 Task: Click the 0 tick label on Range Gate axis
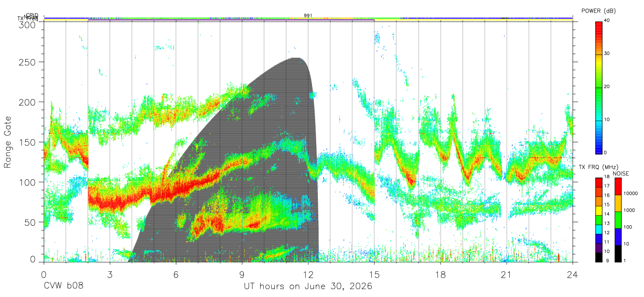(x=34, y=259)
